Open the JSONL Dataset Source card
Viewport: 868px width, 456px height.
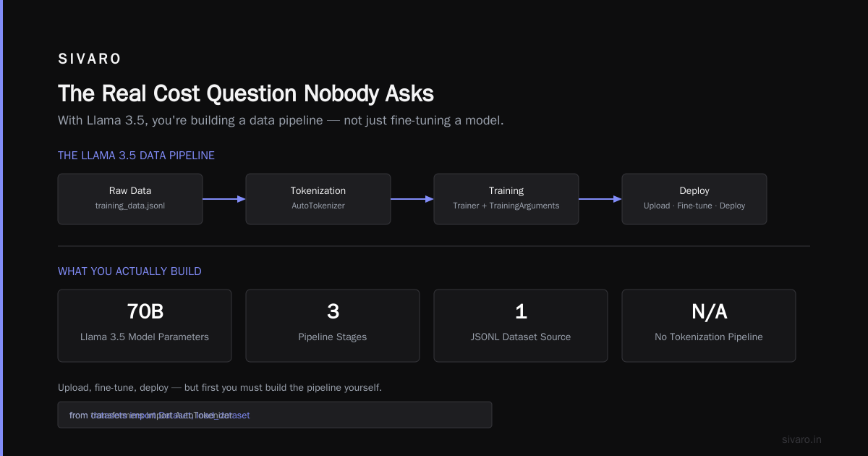click(x=521, y=326)
